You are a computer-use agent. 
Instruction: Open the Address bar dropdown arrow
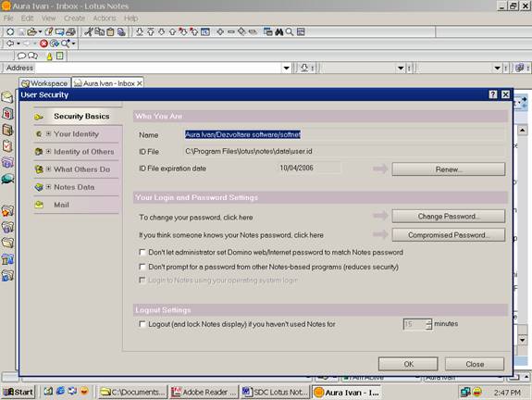[x=287, y=68]
